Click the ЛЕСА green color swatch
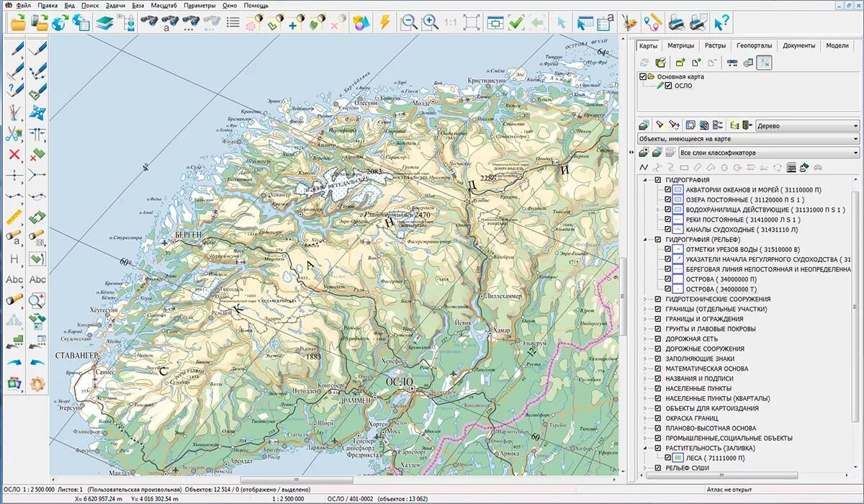Viewport: 864px width, 504px height. [678, 458]
